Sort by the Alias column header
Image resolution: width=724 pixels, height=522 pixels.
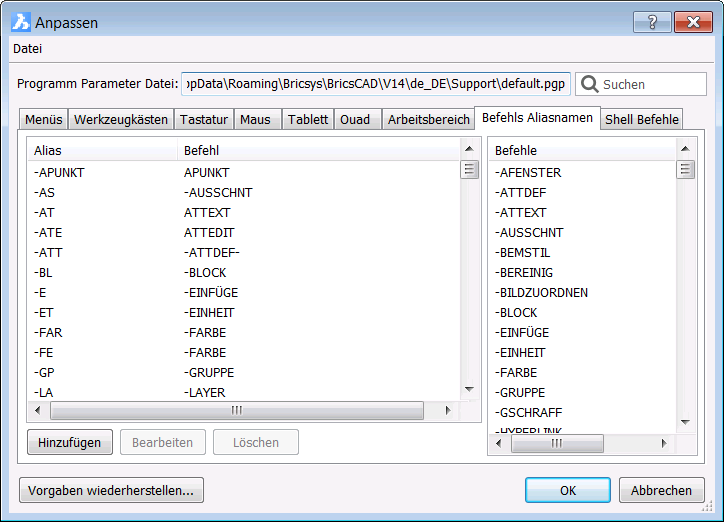[100, 150]
